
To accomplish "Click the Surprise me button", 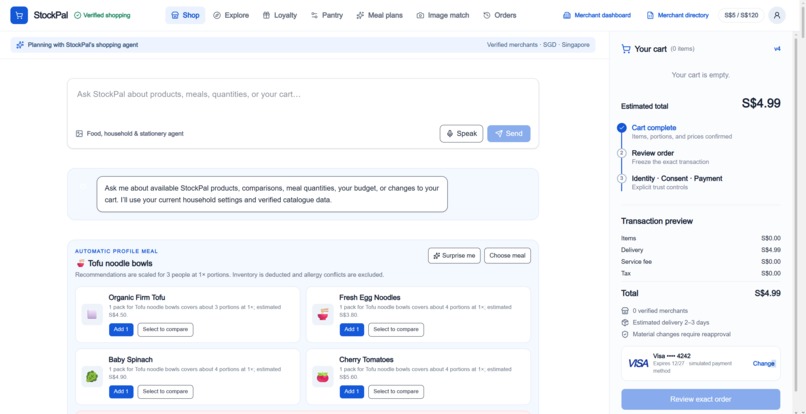I will (x=454, y=256).
